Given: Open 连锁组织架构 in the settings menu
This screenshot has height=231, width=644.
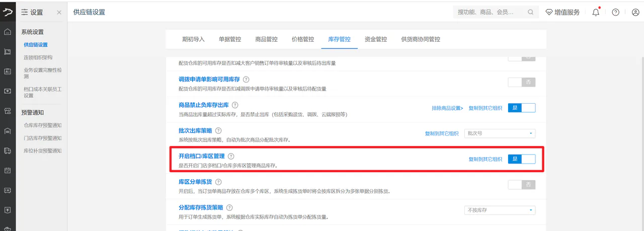Looking at the screenshot, I should pyautogui.click(x=38, y=57).
